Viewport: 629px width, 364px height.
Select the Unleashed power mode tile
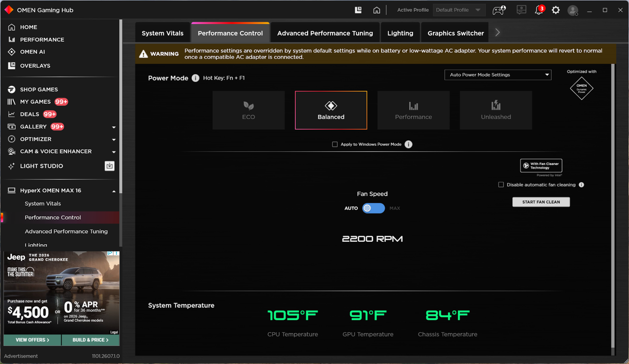496,110
